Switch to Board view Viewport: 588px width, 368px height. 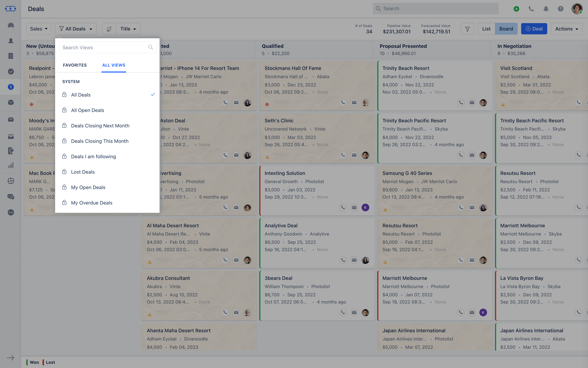tap(506, 29)
